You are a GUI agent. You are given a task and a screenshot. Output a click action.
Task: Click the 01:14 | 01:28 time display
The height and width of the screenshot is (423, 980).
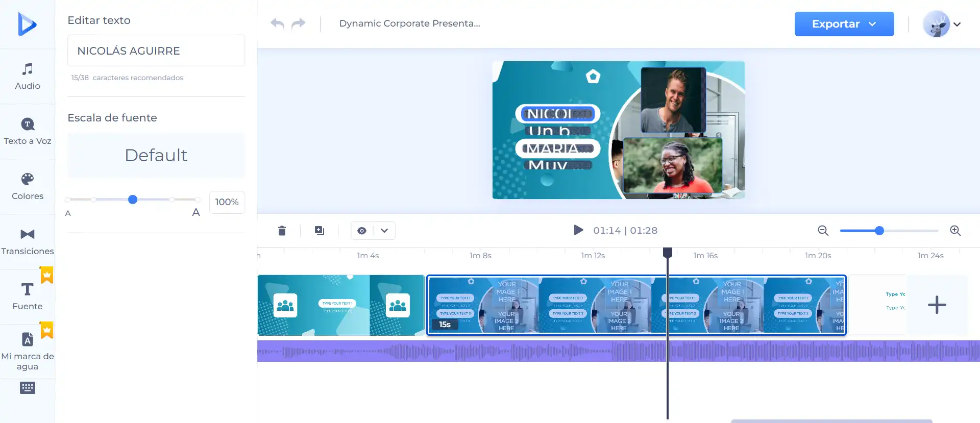click(625, 231)
